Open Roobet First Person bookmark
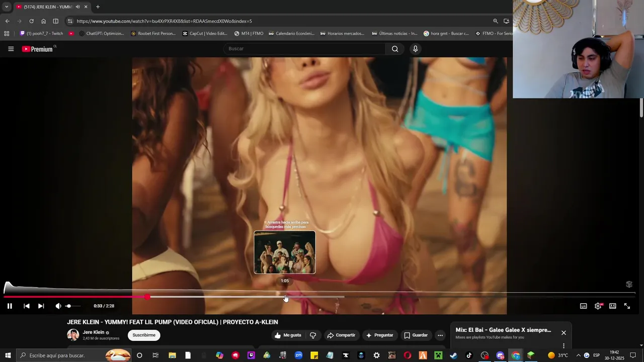The image size is (644, 362). pyautogui.click(x=153, y=34)
